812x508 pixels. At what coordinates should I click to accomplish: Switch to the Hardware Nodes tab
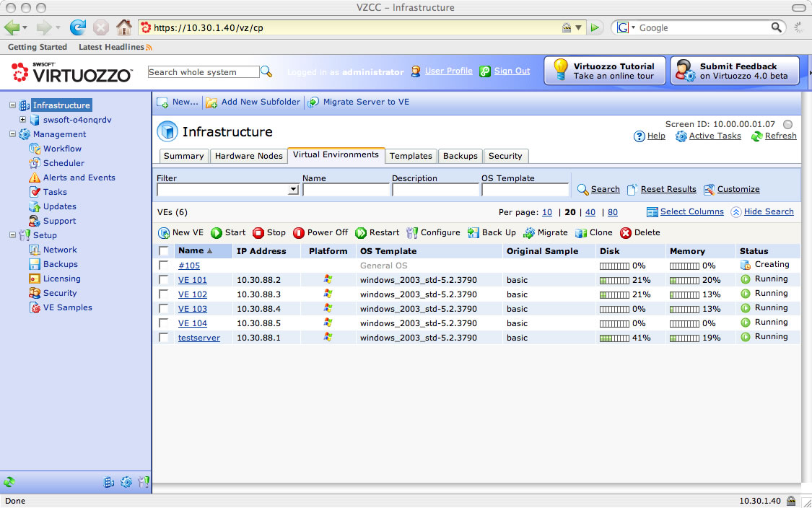[x=248, y=156]
